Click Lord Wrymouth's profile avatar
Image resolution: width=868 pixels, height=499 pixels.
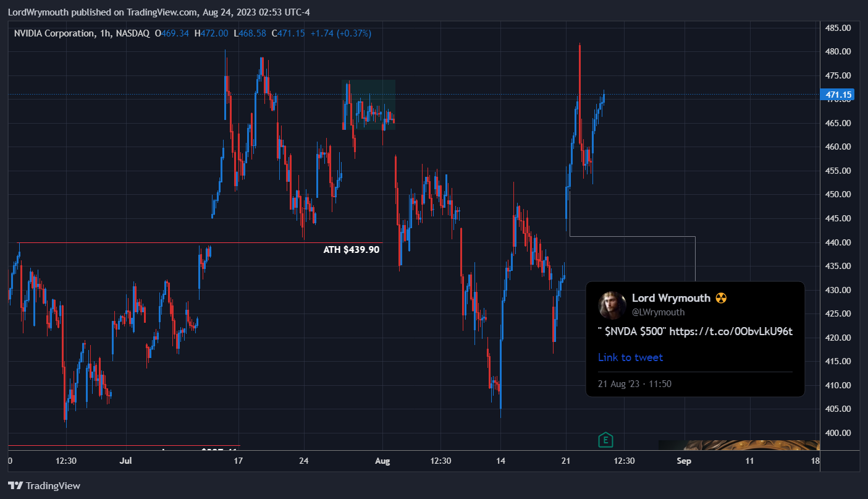tap(612, 305)
